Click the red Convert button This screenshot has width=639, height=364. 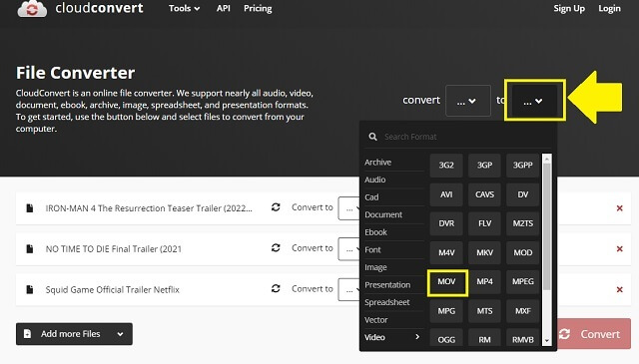[x=594, y=334]
